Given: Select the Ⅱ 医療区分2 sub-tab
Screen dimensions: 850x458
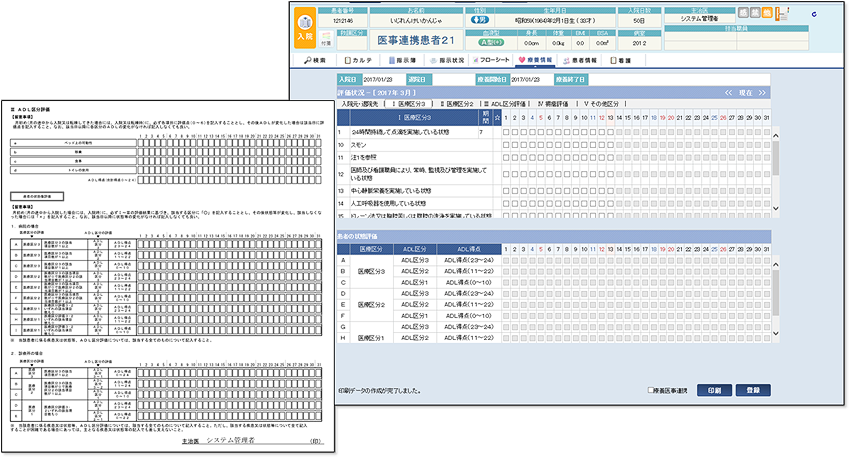Looking at the screenshot, I should pos(456,104).
